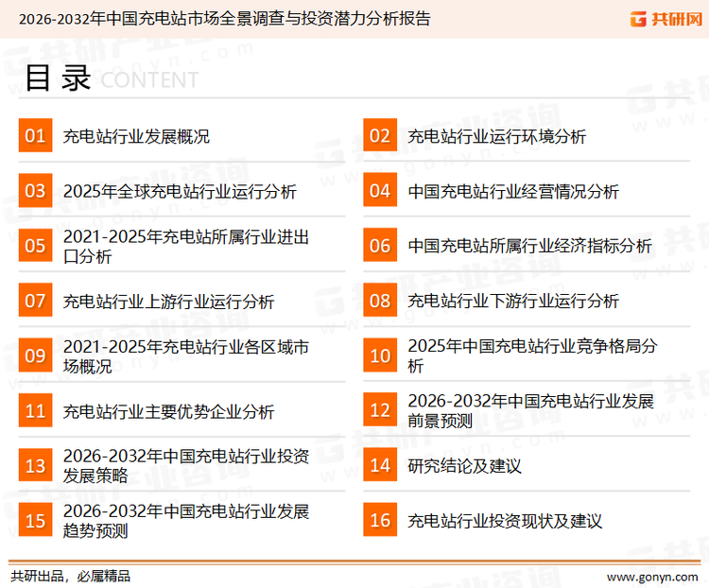The width and height of the screenshot is (709, 588).
Task: Click the footer slogan 共研出品，必属精品
Action: (71, 577)
